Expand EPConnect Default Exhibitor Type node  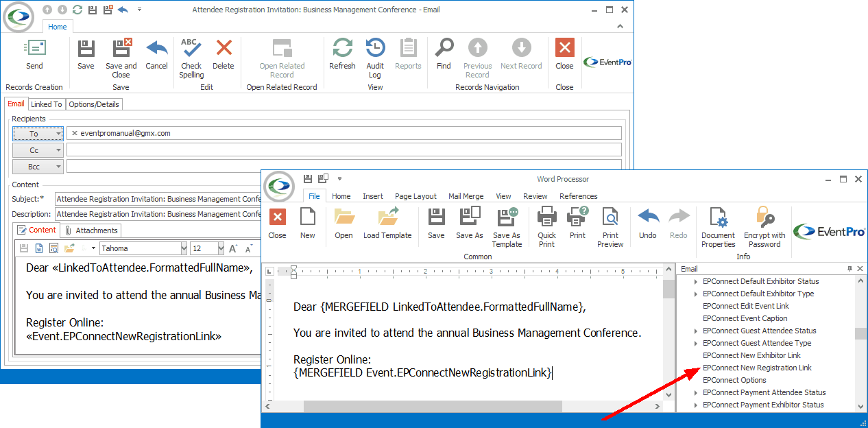pyautogui.click(x=696, y=294)
